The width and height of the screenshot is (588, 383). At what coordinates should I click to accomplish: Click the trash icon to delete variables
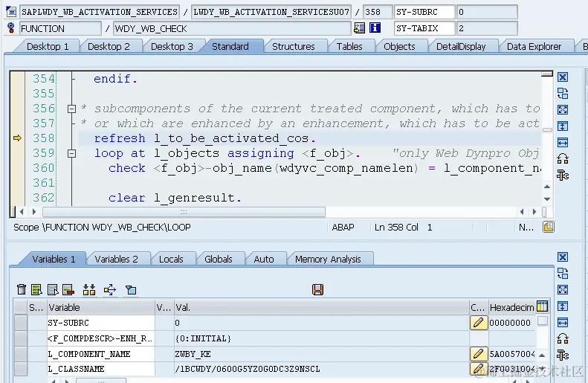22,289
